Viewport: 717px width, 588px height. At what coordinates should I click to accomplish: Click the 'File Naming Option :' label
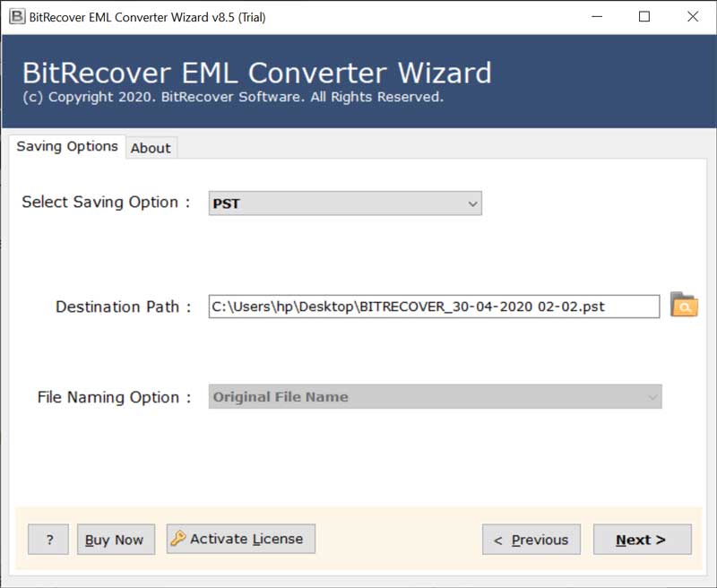pos(114,397)
